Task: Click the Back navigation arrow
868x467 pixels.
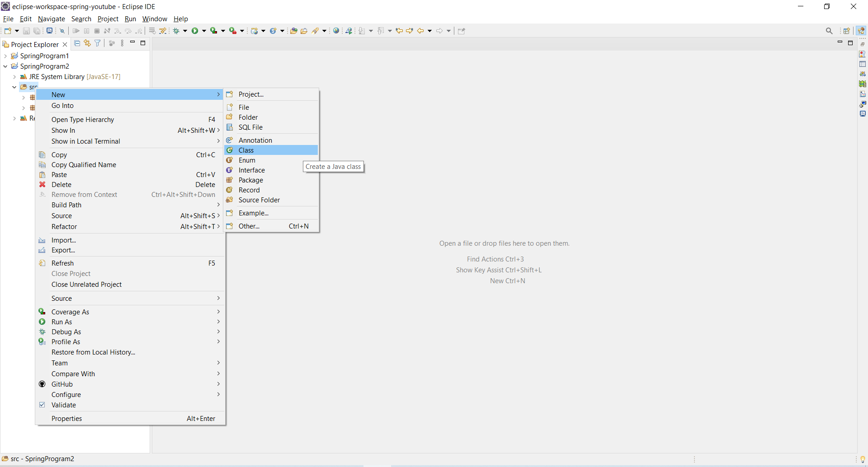Action: [420, 31]
